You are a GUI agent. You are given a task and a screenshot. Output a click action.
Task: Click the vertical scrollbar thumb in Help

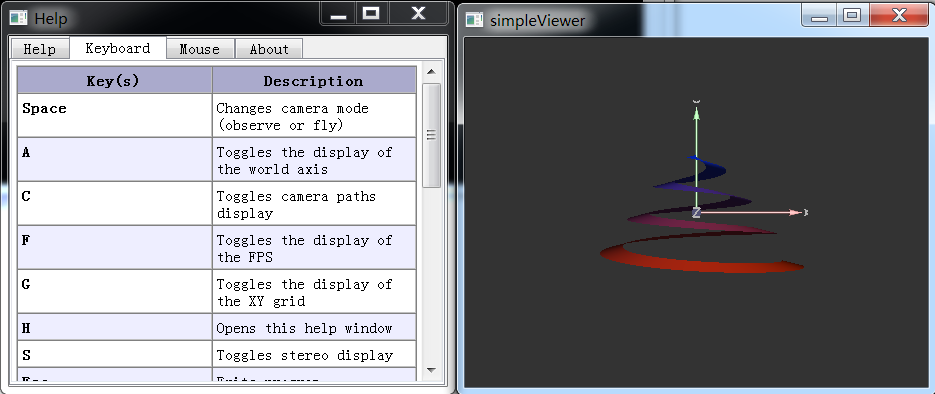tap(431, 135)
